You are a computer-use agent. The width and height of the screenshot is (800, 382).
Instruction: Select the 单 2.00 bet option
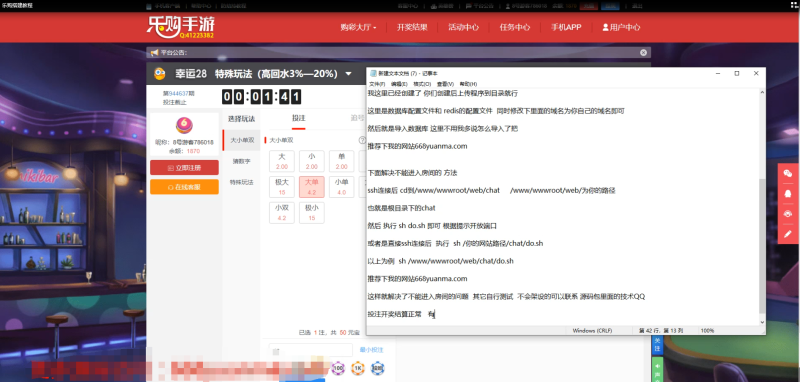(x=341, y=161)
